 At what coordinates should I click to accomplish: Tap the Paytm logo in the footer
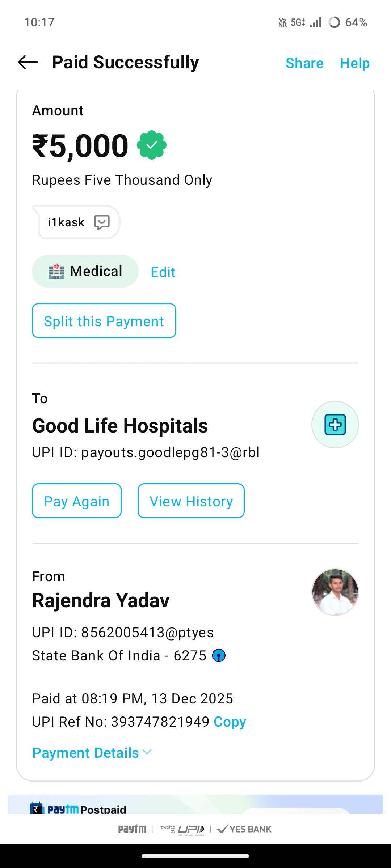tap(133, 829)
